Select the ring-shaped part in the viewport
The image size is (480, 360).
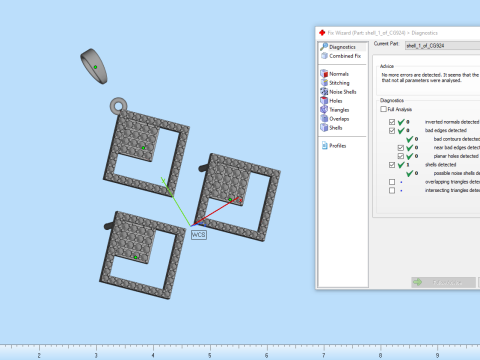(x=94, y=67)
